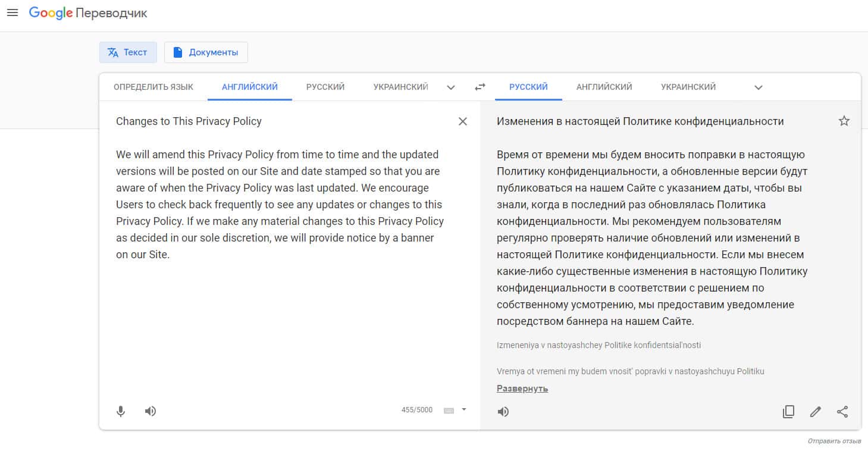This screenshot has width=868, height=451.
Task: Start voice input with microphone
Action: pos(121,411)
